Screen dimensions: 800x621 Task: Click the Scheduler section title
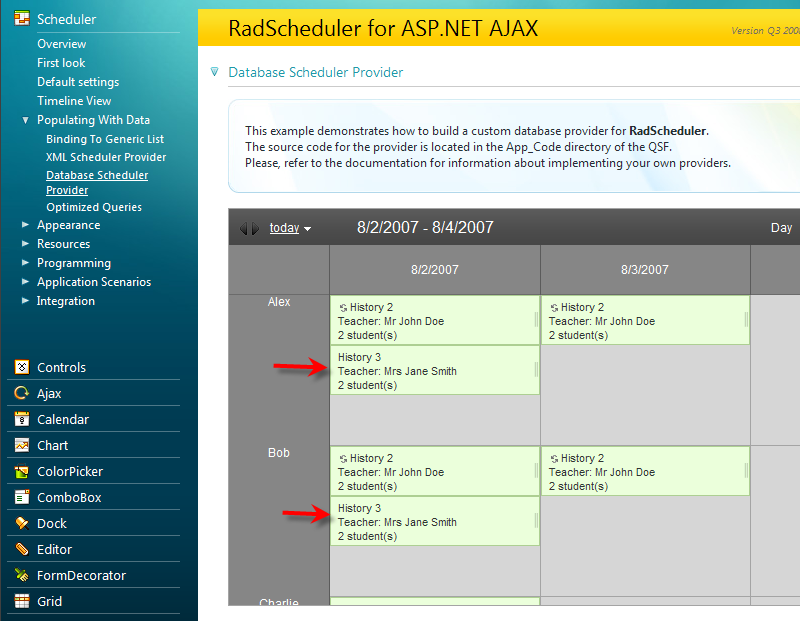click(x=66, y=19)
